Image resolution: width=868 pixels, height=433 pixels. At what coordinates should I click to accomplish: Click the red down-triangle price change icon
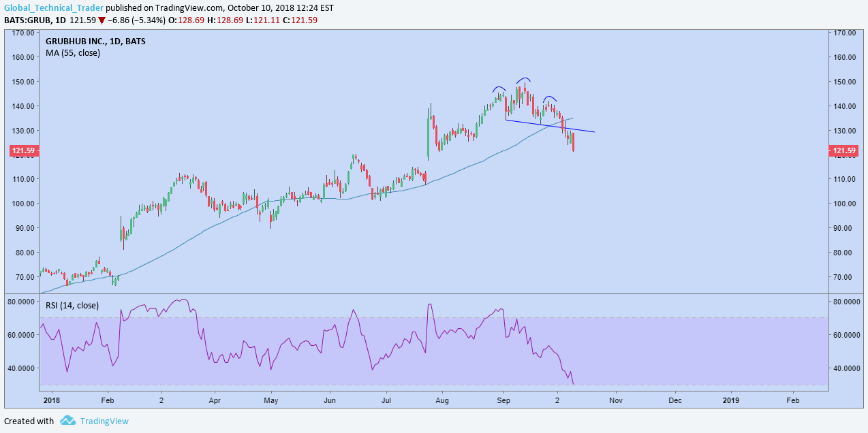(102, 20)
